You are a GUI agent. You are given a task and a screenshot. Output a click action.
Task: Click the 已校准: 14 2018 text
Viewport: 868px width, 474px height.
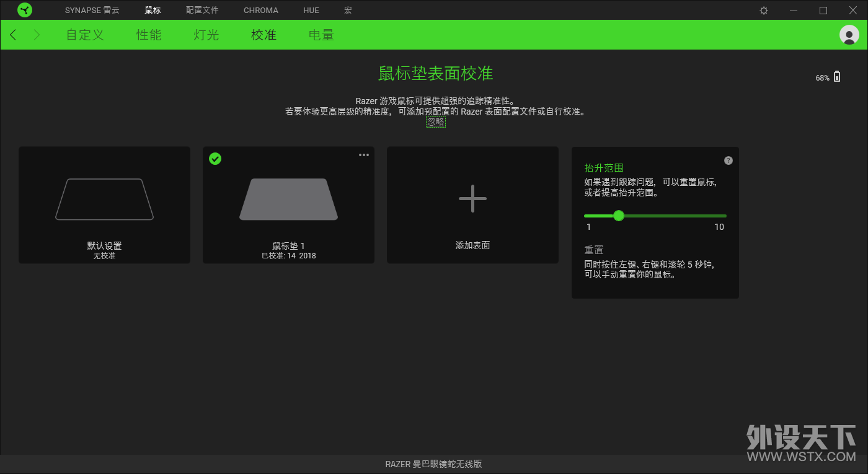(288, 256)
